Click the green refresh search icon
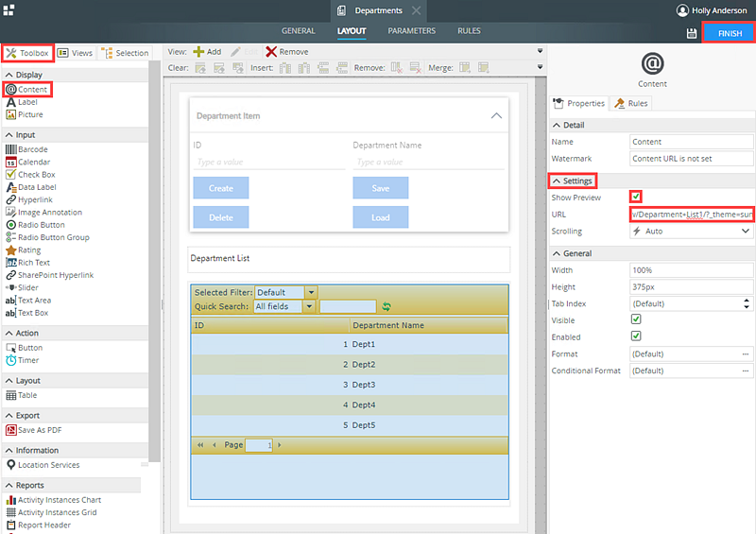This screenshot has height=534, width=756. pyautogui.click(x=386, y=306)
